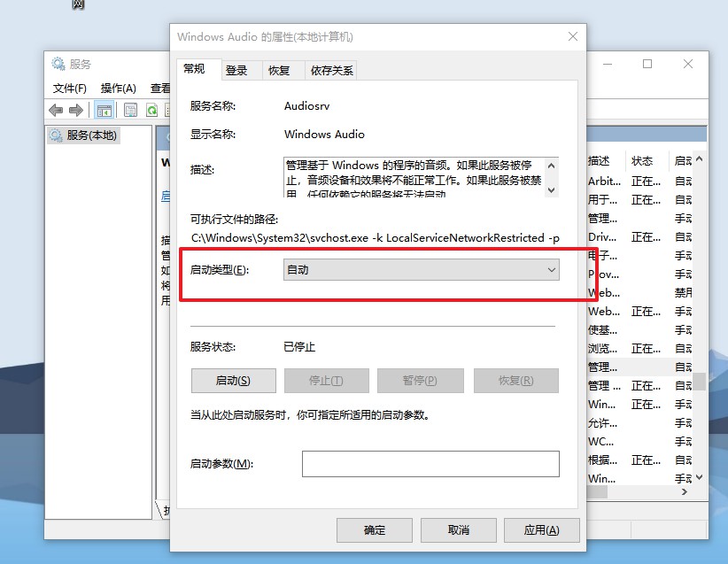Confirm with the 确定 button
This screenshot has height=564, width=728.
point(375,530)
